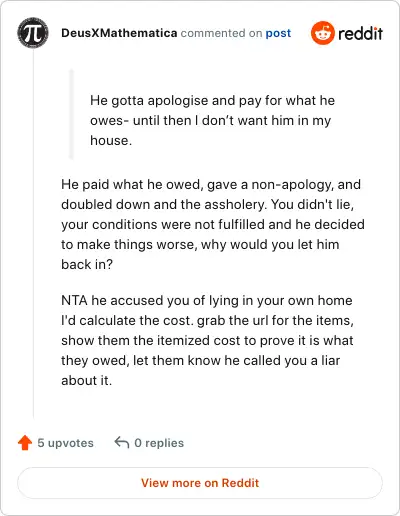Click the phrase 'back in?' in the comment
This screenshot has width=400, height=516.
coord(87,264)
